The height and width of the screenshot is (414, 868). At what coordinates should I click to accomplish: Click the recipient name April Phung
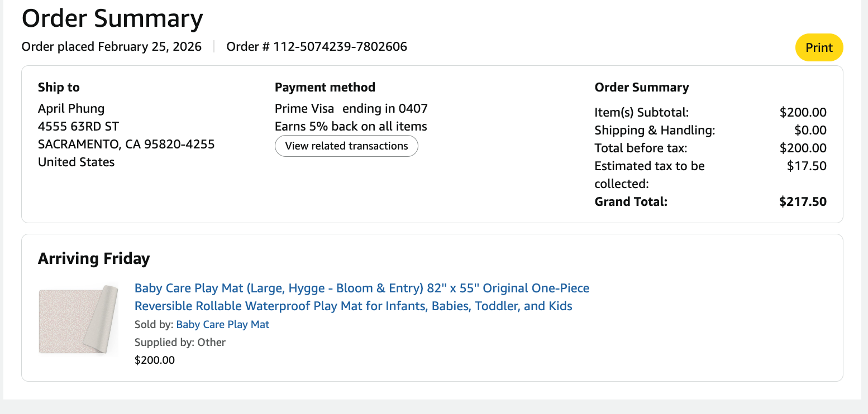pos(71,108)
